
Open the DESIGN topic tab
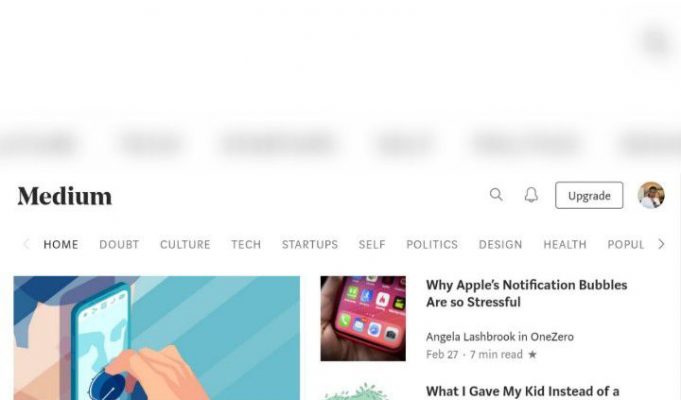(x=500, y=245)
